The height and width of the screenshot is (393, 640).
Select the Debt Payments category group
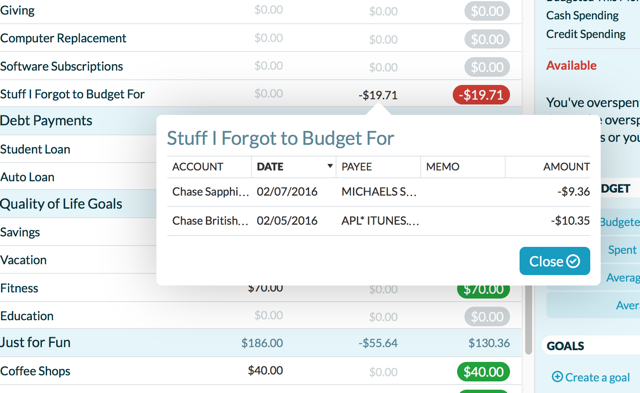[46, 120]
